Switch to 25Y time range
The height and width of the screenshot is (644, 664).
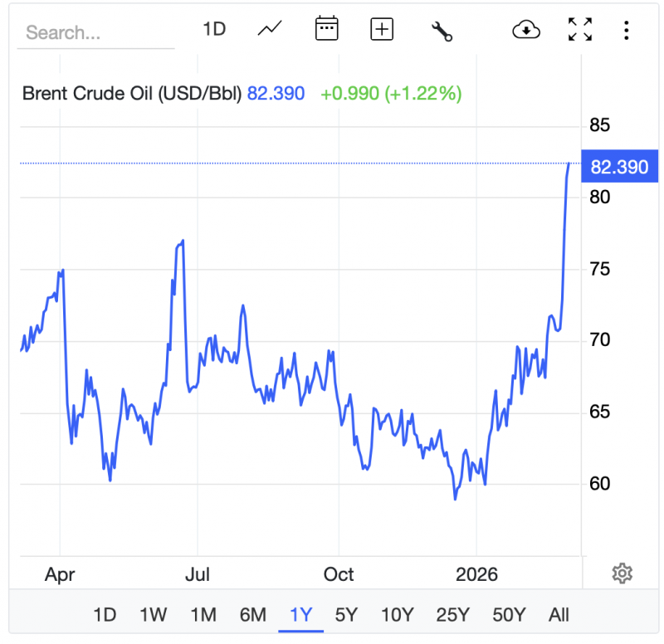coord(452,615)
